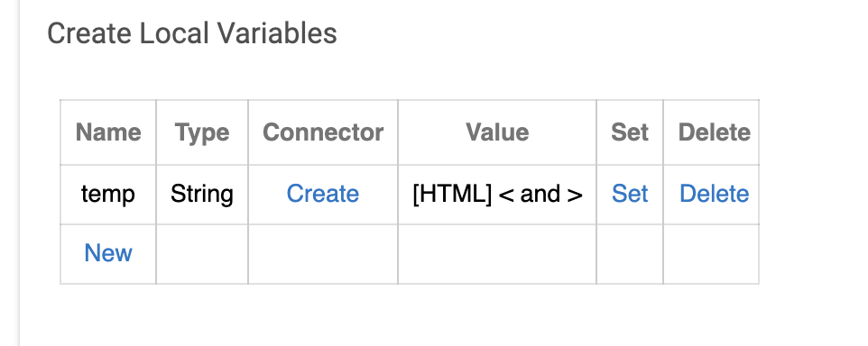Click the Create Local Variables heading
The image size is (868, 346).
click(x=192, y=33)
